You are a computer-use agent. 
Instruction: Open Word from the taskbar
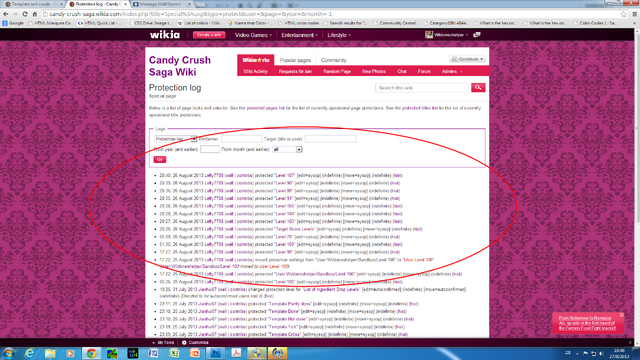[153, 353]
